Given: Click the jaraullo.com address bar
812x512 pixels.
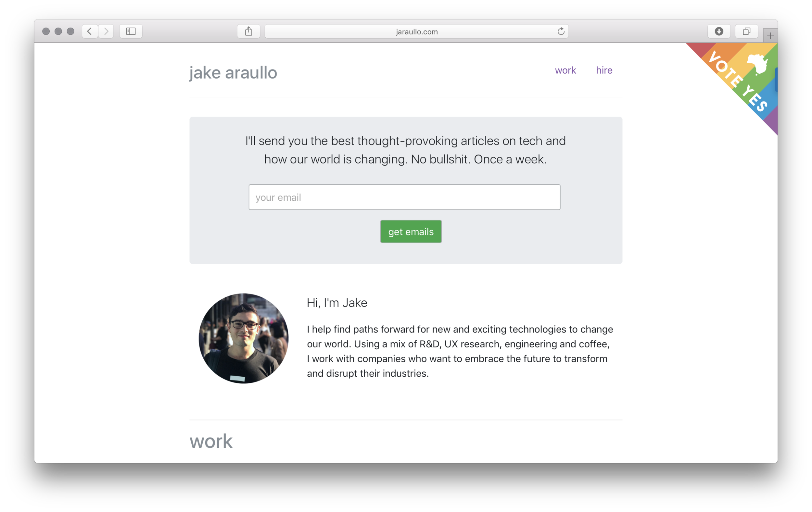Looking at the screenshot, I should pyautogui.click(x=417, y=31).
